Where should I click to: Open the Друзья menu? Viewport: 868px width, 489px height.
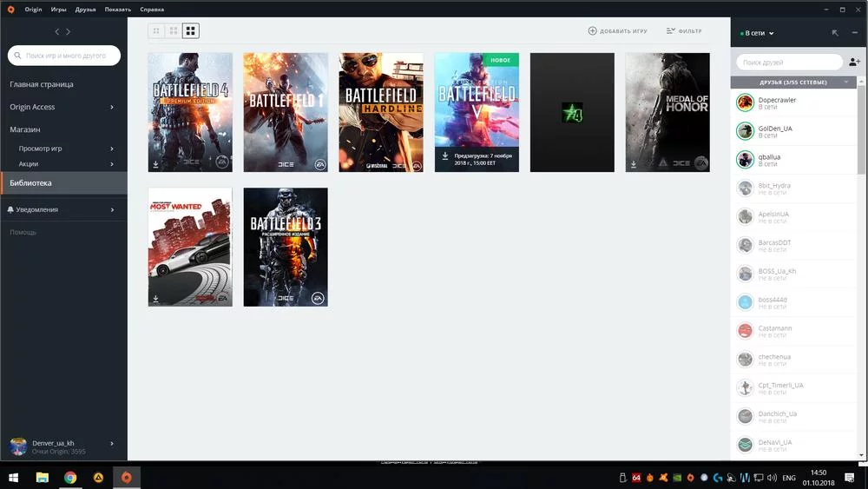coord(85,10)
